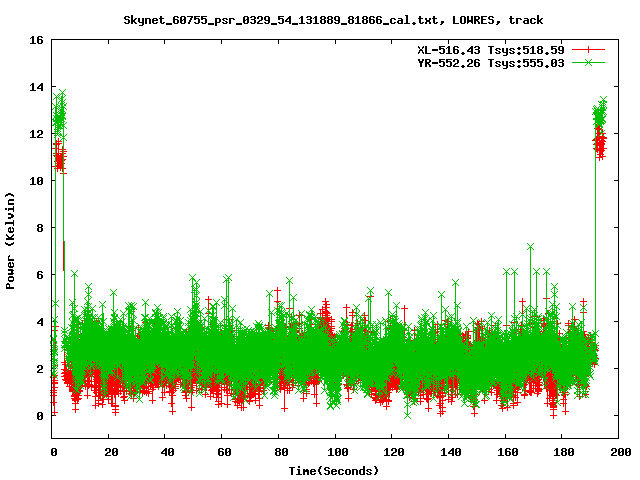Click the y-axis tick label 12
The image size is (640, 480).
[36, 134]
